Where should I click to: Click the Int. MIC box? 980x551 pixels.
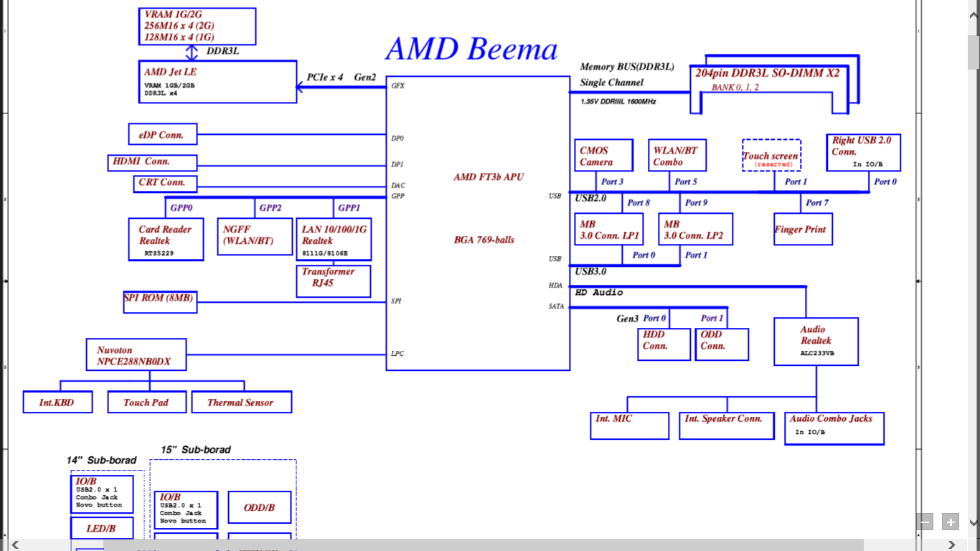pyautogui.click(x=629, y=425)
